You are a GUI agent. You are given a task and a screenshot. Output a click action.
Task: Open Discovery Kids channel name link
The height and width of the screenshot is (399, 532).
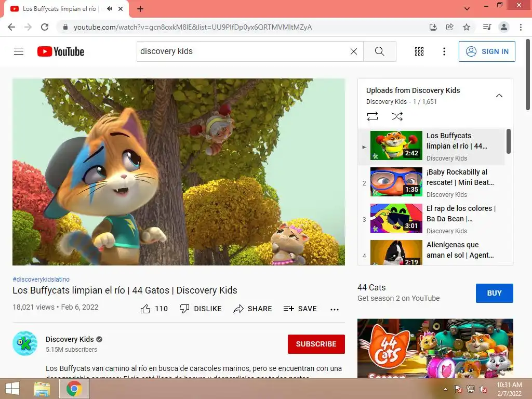click(x=70, y=339)
